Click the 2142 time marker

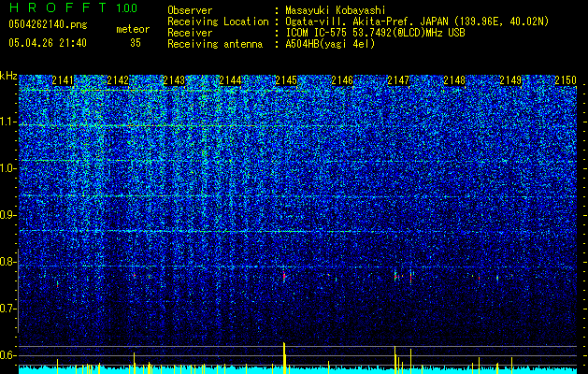(118, 80)
